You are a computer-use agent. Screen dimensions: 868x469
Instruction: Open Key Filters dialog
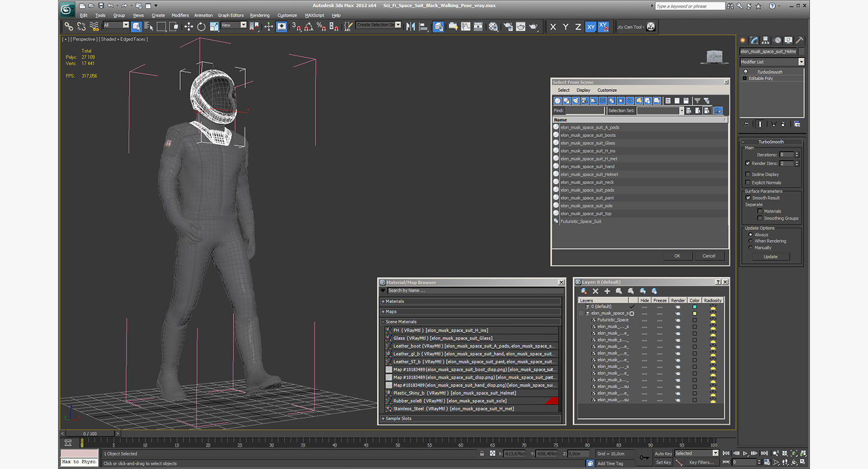pyautogui.click(x=701, y=463)
